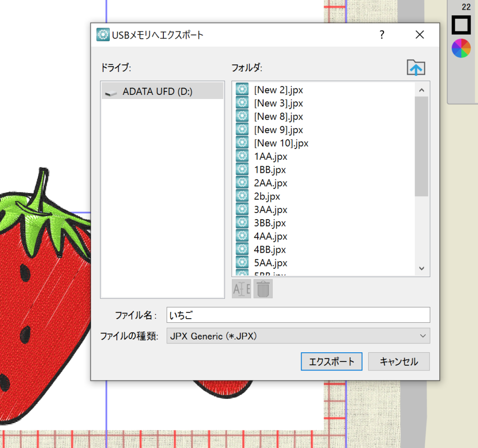Select file [New 2].jpx
The width and height of the screenshot is (478, 448).
[x=278, y=90]
